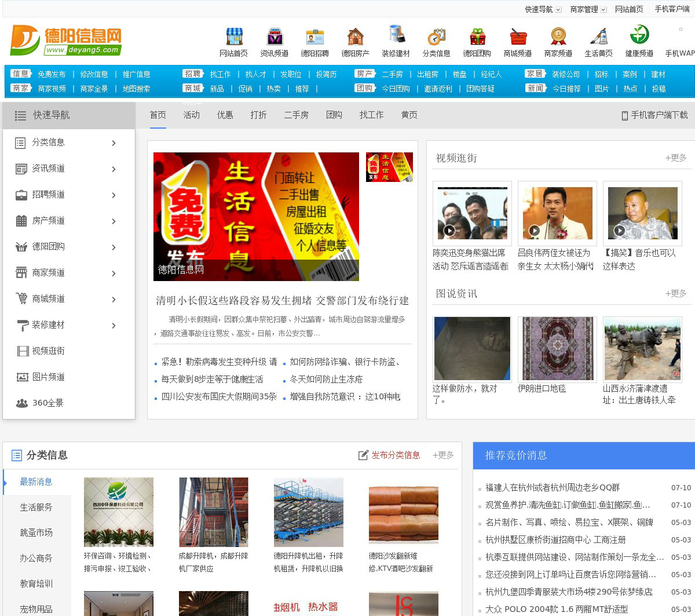Open 更多 link beside 视频逛街
This screenshot has height=616, width=695.
tap(676, 158)
